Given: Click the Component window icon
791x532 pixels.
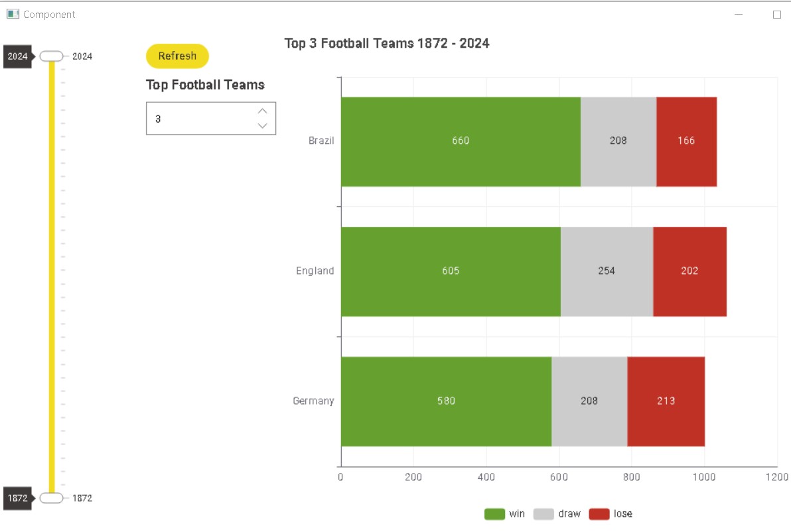Looking at the screenshot, I should click(13, 14).
